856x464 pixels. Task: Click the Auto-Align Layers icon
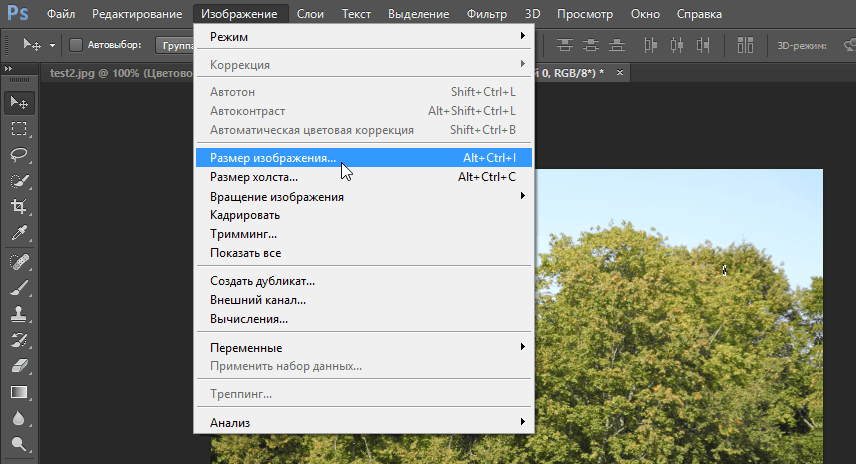coord(745,45)
